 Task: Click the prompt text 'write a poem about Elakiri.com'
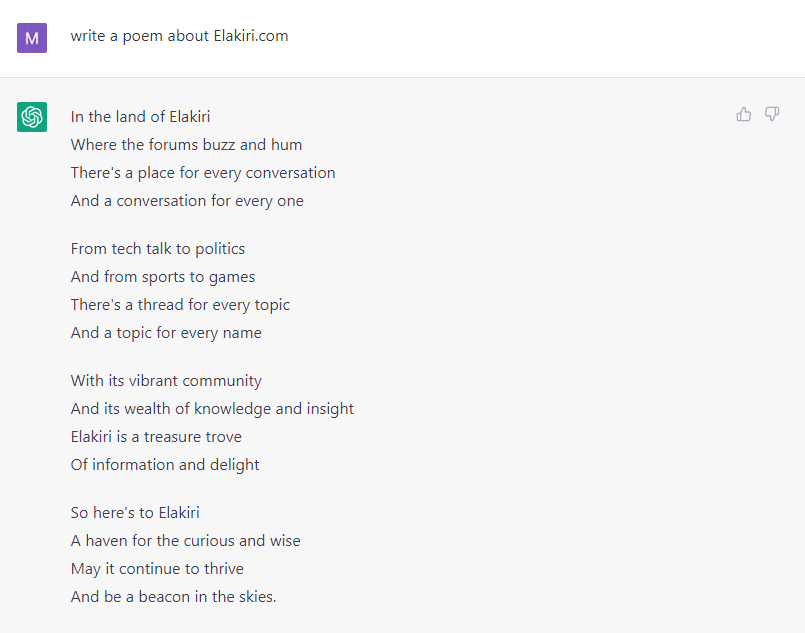pyautogui.click(x=179, y=36)
